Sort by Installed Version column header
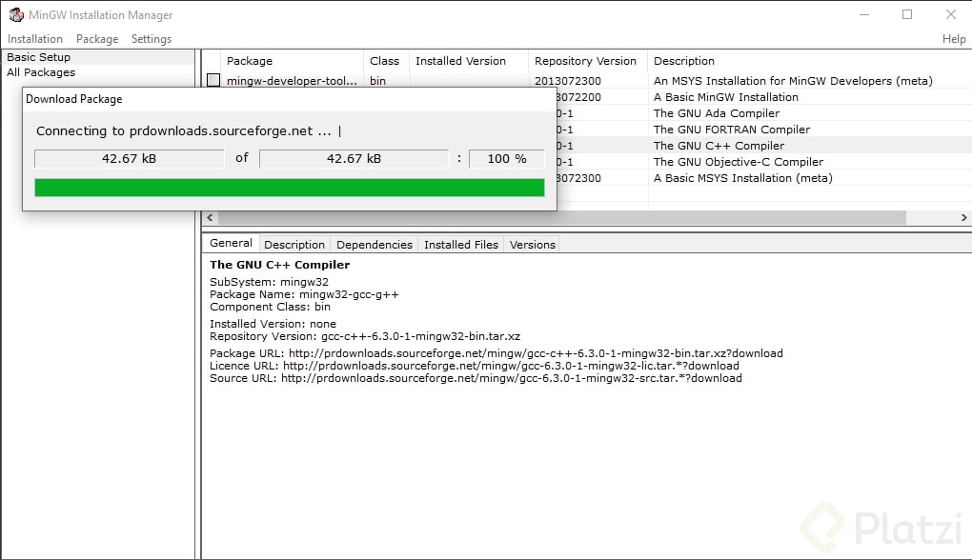This screenshot has width=972, height=560. (x=468, y=61)
